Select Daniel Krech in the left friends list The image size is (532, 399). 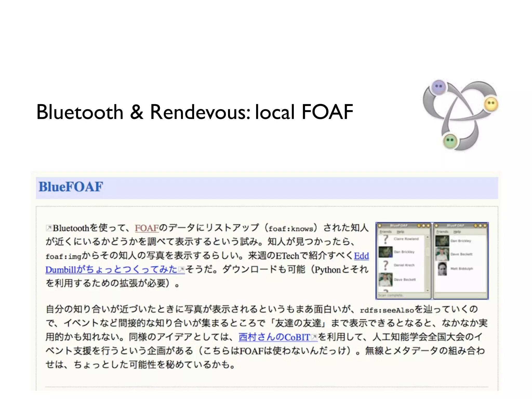pyautogui.click(x=404, y=265)
